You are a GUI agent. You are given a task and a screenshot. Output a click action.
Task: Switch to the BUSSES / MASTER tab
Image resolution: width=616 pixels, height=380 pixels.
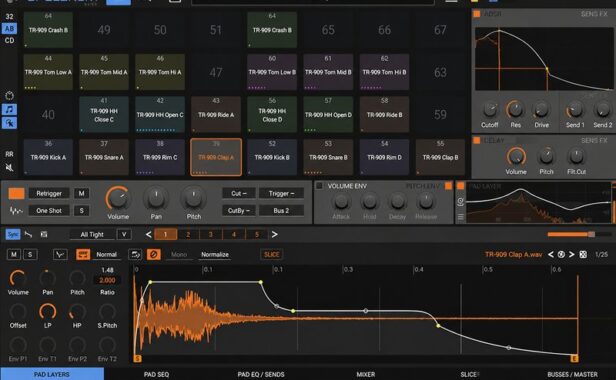click(572, 374)
